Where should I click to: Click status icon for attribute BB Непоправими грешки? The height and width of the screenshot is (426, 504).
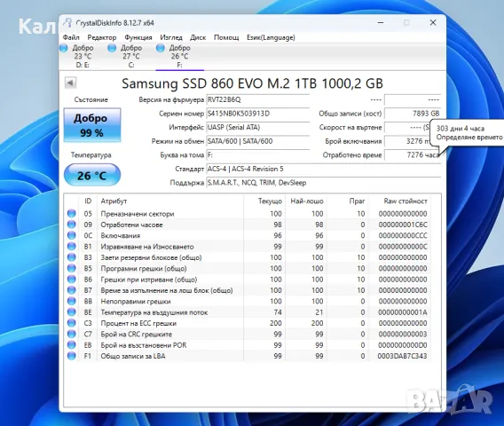(72, 301)
